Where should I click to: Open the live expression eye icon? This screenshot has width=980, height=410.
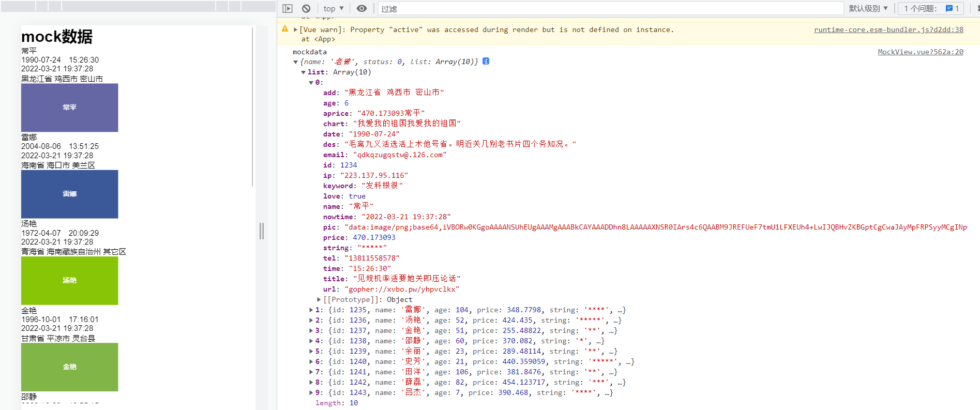coord(361,8)
